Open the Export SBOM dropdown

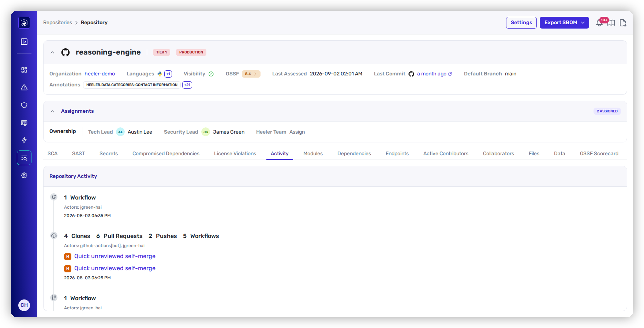click(x=564, y=23)
